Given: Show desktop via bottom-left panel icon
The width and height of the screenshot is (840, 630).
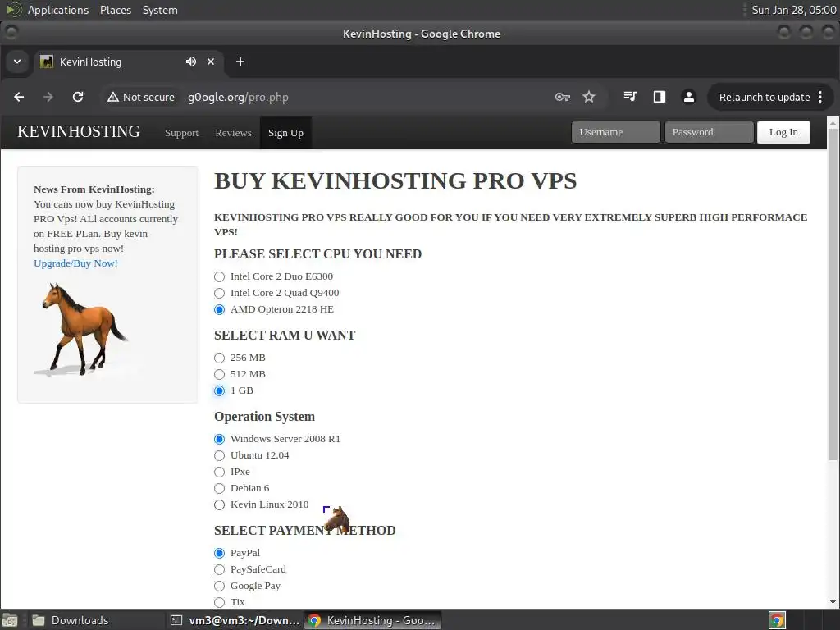Looking at the screenshot, I should 10,620.
